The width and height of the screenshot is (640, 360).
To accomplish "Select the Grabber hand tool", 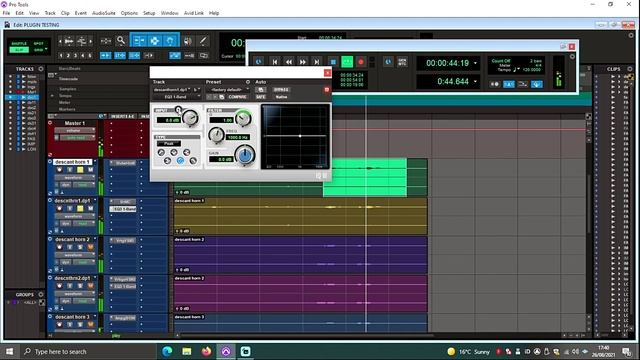I will point(171,40).
